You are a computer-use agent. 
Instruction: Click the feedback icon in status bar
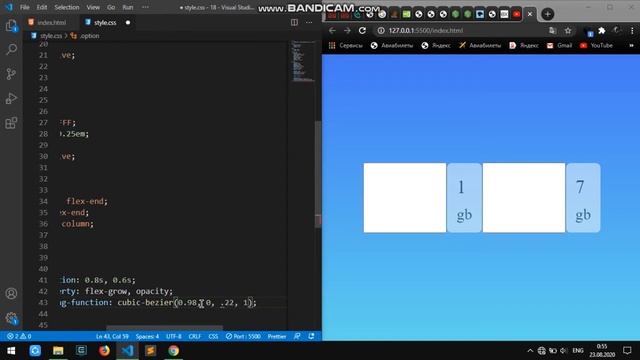tap(297, 336)
